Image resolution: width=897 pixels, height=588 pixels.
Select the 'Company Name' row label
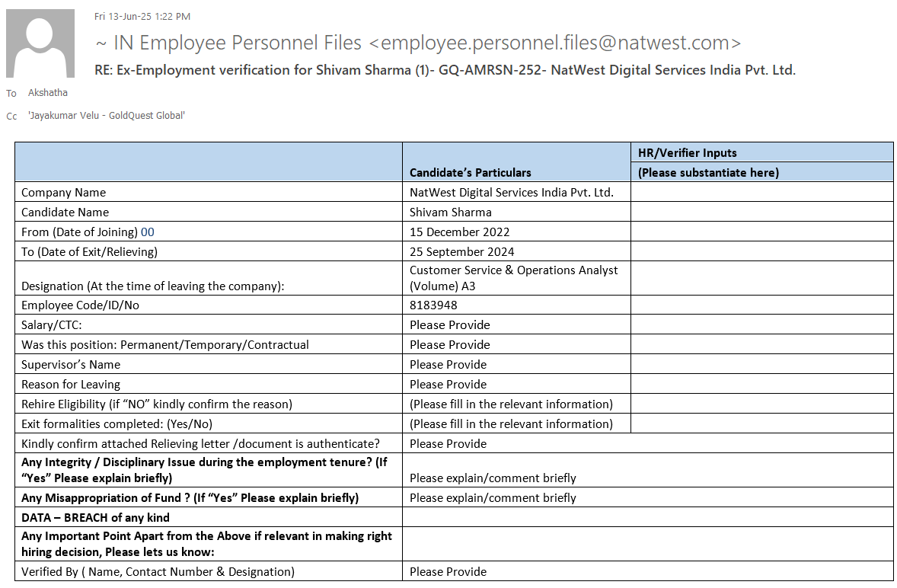tap(63, 193)
